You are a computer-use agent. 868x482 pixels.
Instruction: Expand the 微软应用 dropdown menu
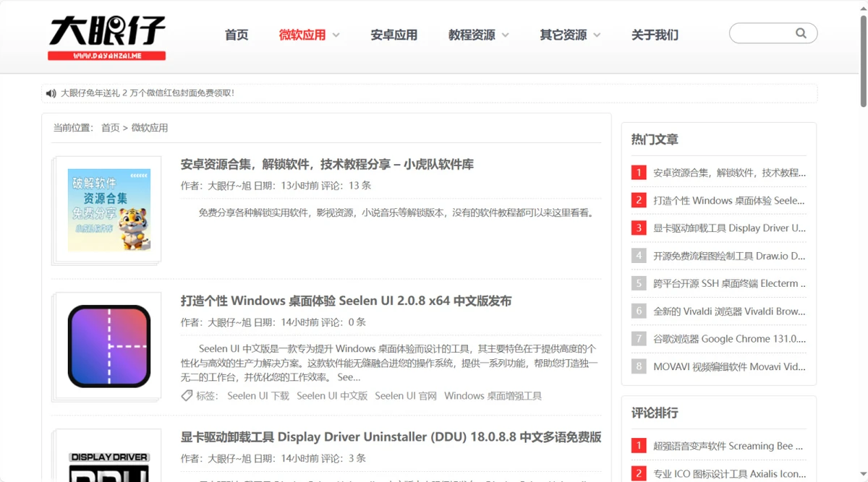336,35
